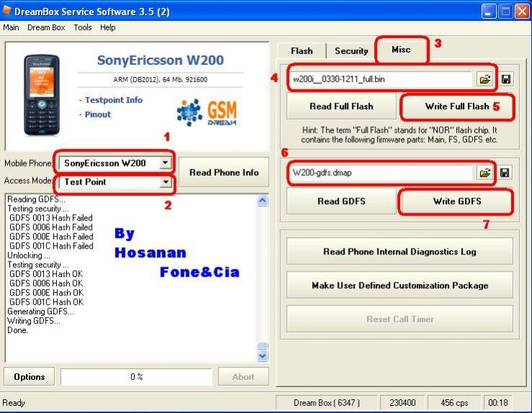Click the 'Done.' log line

(x=17, y=330)
